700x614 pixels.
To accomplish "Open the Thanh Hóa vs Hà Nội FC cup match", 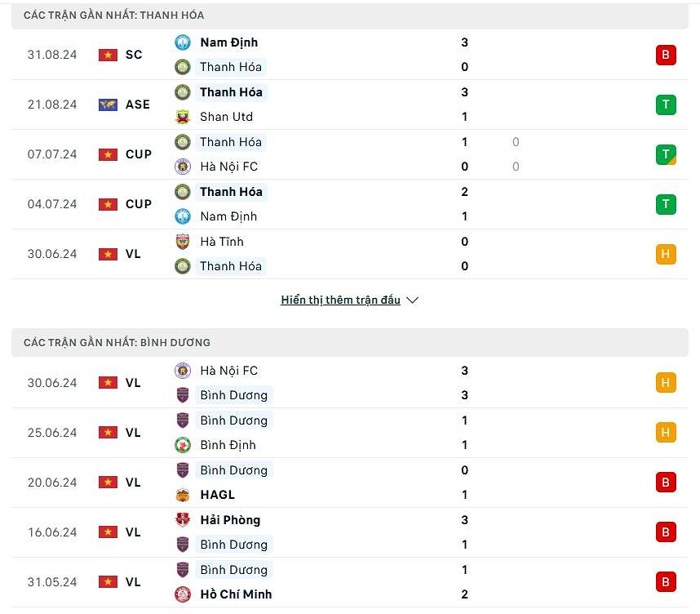I will coord(350,154).
